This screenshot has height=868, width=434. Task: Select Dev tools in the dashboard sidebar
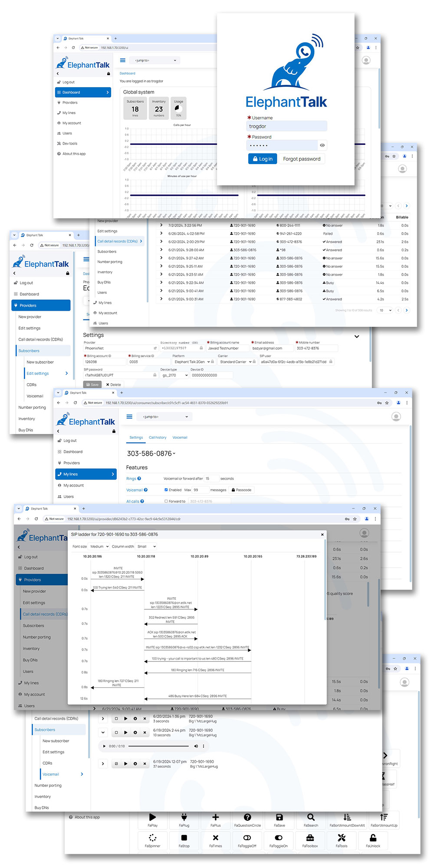point(69,143)
